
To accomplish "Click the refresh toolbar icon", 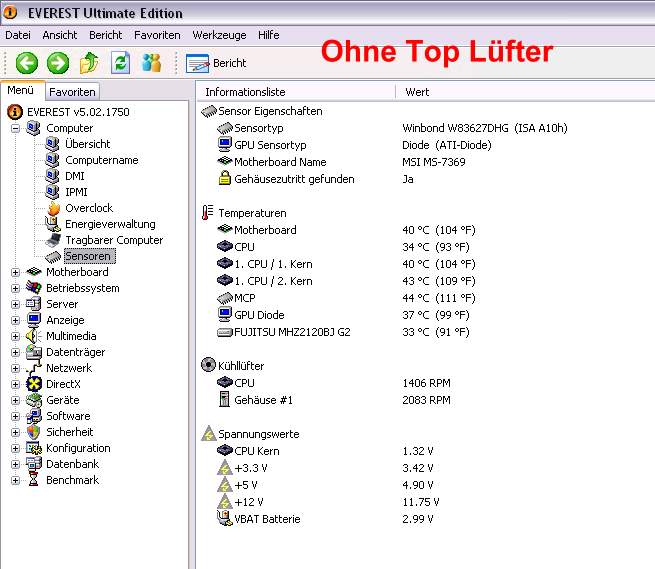I will coord(120,63).
